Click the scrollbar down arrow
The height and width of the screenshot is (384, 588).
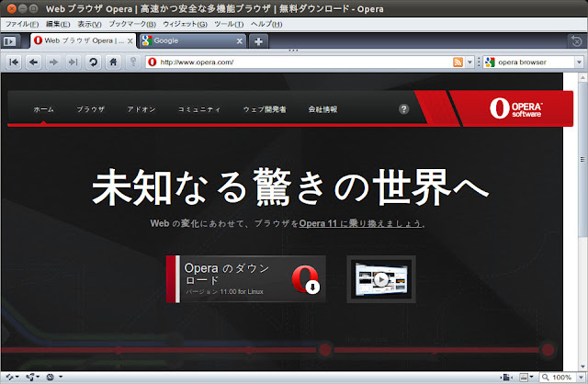pyautogui.click(x=582, y=367)
